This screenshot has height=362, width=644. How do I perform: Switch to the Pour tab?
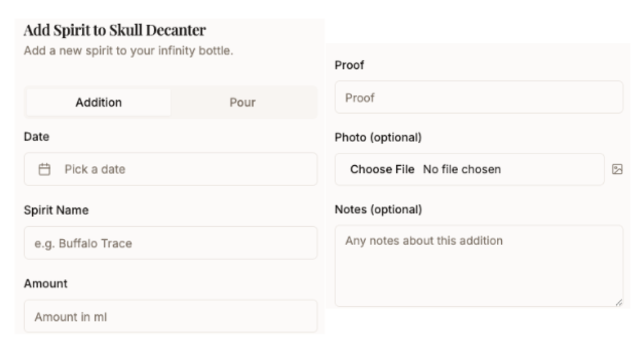pos(242,102)
